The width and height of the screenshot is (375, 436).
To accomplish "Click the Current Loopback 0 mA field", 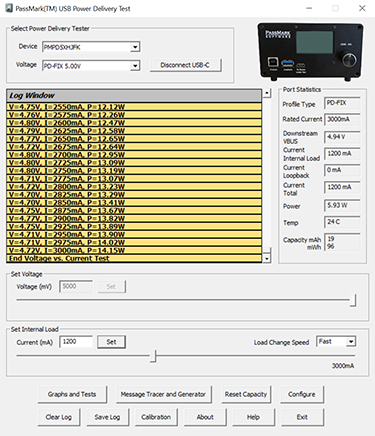I will click(x=342, y=170).
